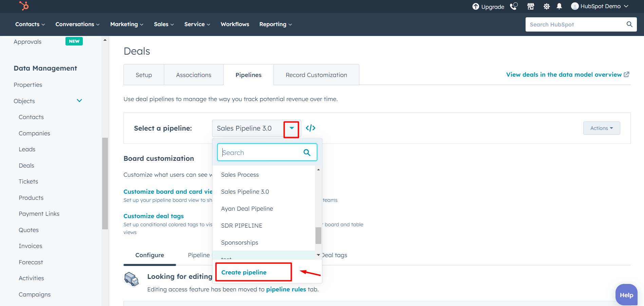Image resolution: width=644 pixels, height=306 pixels.
Task: Open the App Marketplace icon
Action: [x=530, y=6]
